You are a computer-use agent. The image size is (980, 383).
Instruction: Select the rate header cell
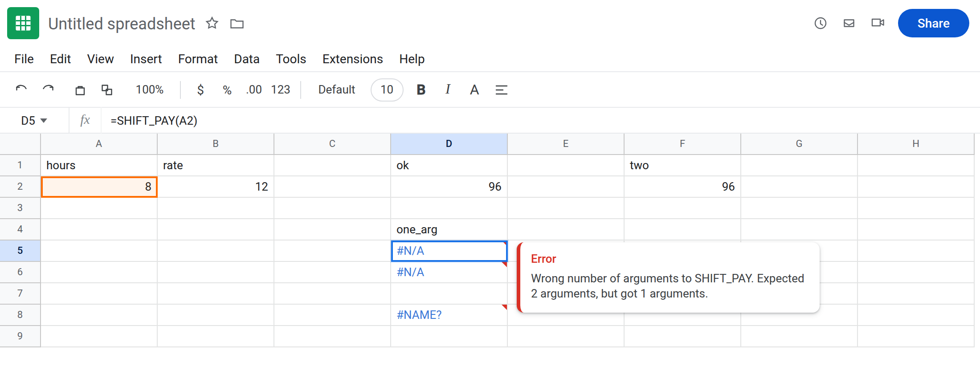tap(216, 165)
